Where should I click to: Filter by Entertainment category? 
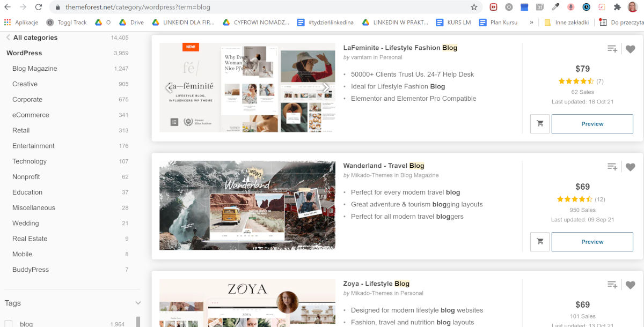tap(33, 146)
